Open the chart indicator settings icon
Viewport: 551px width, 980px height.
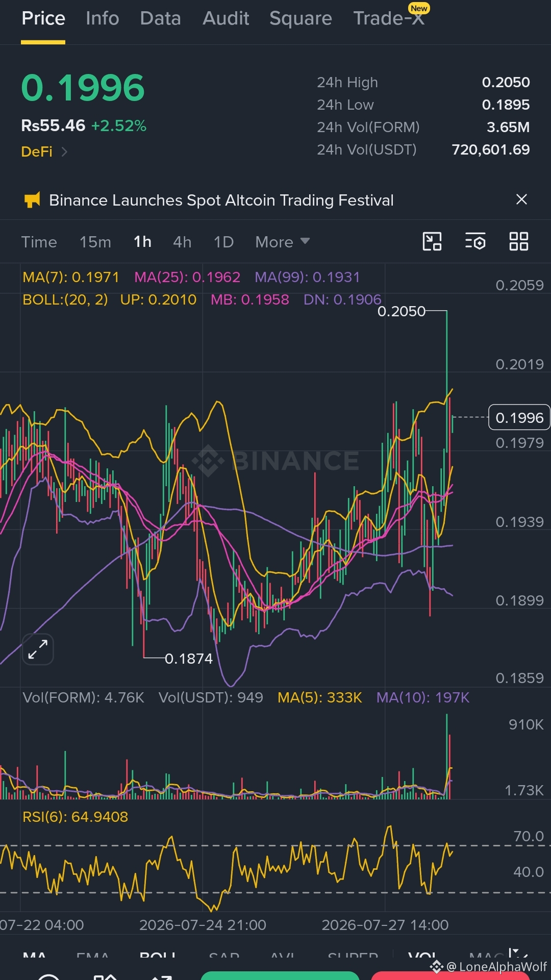tap(475, 241)
